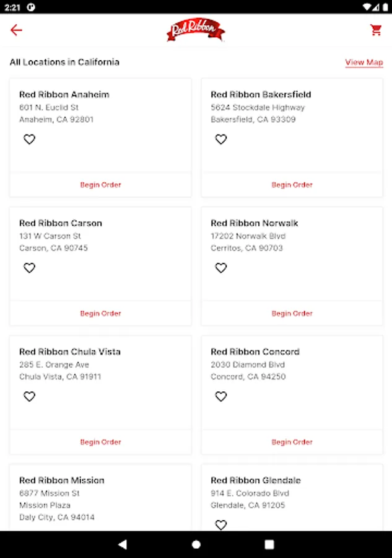Image resolution: width=392 pixels, height=558 pixels.
Task: Favorite the Red Ribbon Glendale location
Action: coord(221,525)
